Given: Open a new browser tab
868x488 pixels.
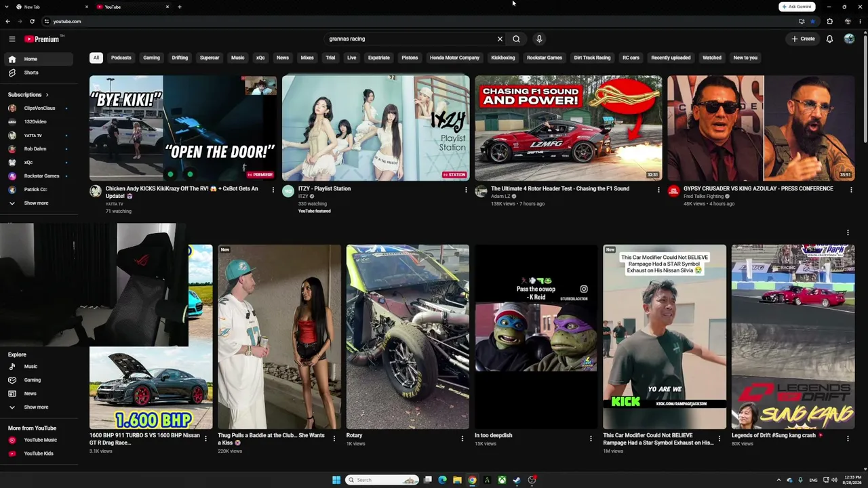Looking at the screenshot, I should [180, 7].
